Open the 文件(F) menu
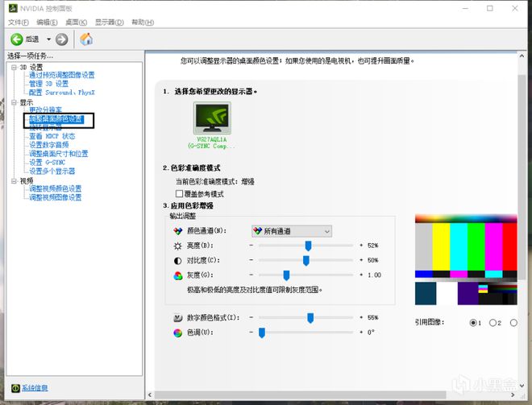Viewport: 532px width, 405px height. point(19,23)
